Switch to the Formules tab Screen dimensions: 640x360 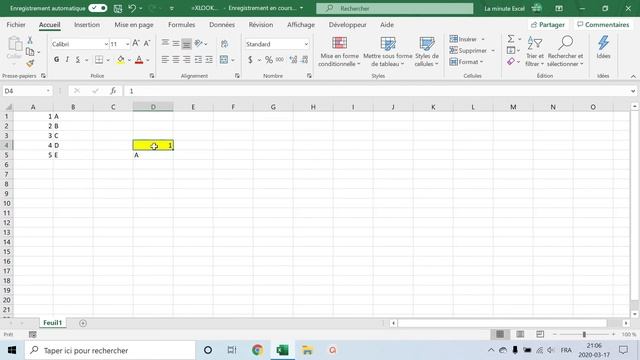[182, 24]
